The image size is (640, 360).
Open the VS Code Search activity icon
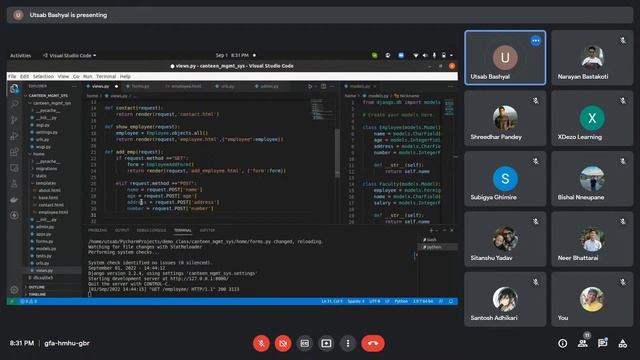point(14,104)
